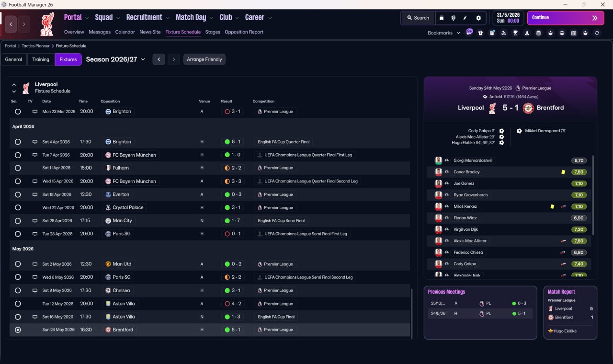This screenshot has height=364, width=613.
Task: Switch to the General tab
Action: [x=13, y=59]
